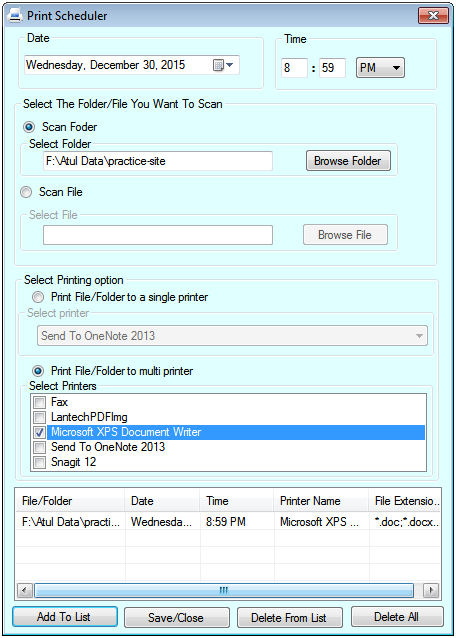This screenshot has height=638, width=456.
Task: Select the Scan File radio button
Action: point(26,192)
